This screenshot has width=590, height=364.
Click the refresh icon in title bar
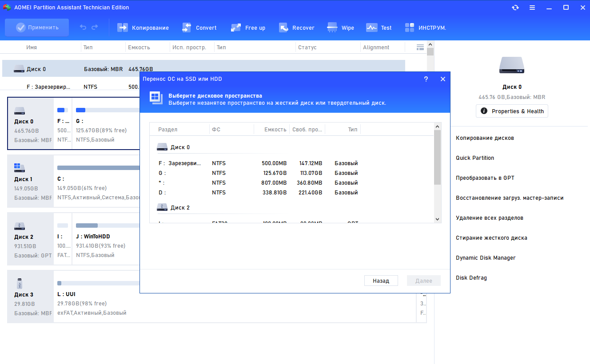pos(515,8)
